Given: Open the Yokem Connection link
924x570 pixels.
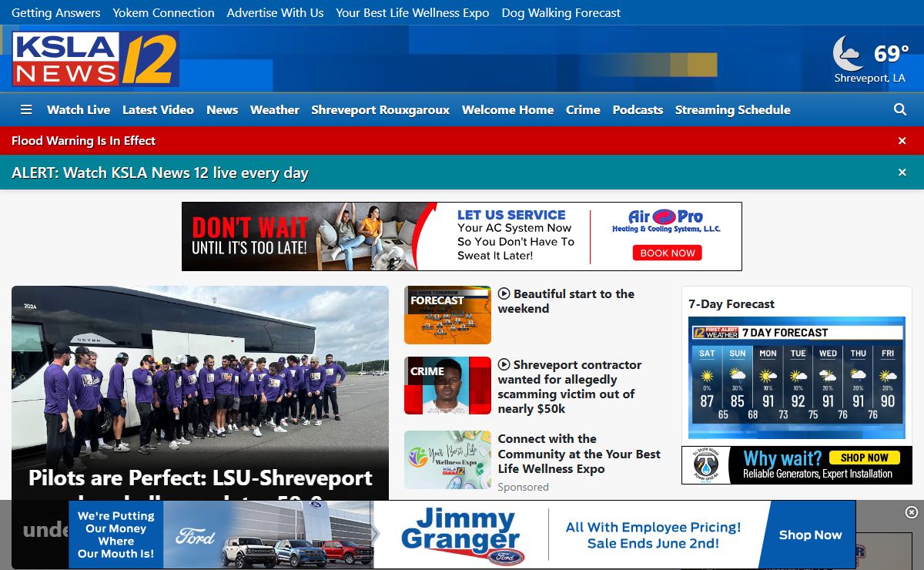Looking at the screenshot, I should (x=163, y=12).
